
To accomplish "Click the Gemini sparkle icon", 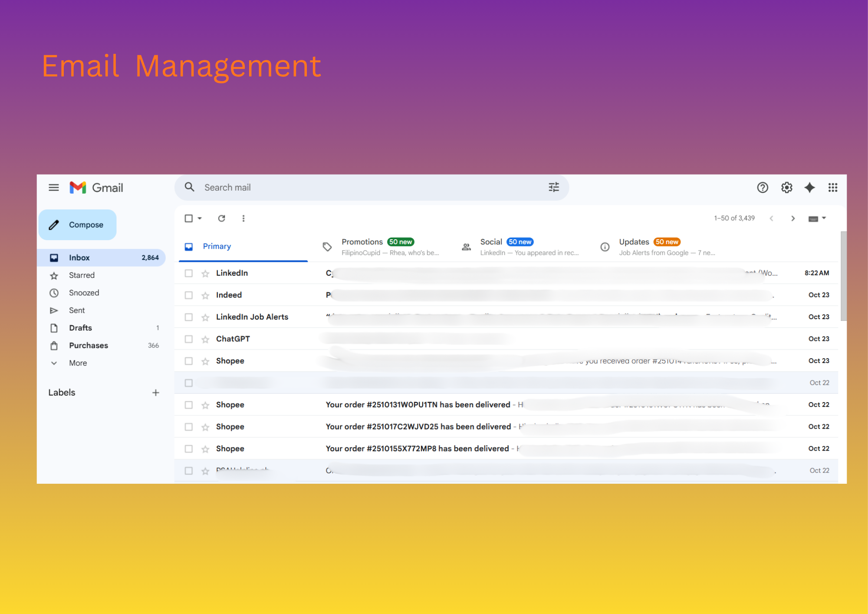I will click(809, 188).
